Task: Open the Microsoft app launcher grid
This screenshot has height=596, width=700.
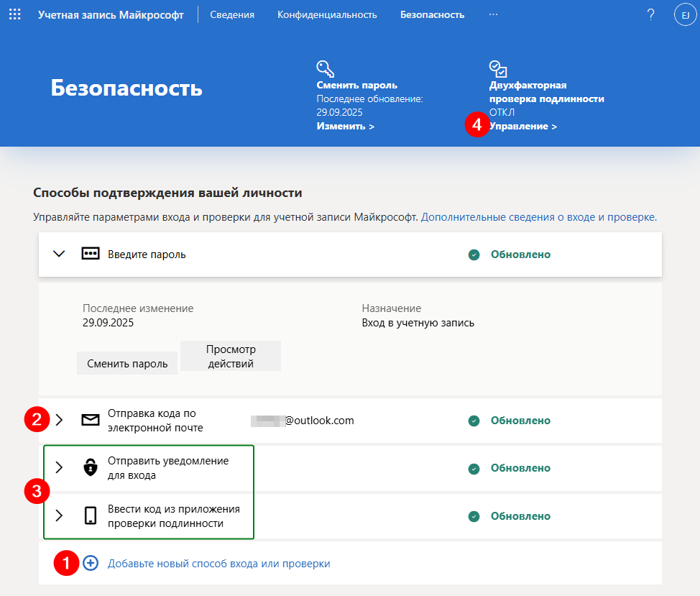Action: (x=15, y=14)
